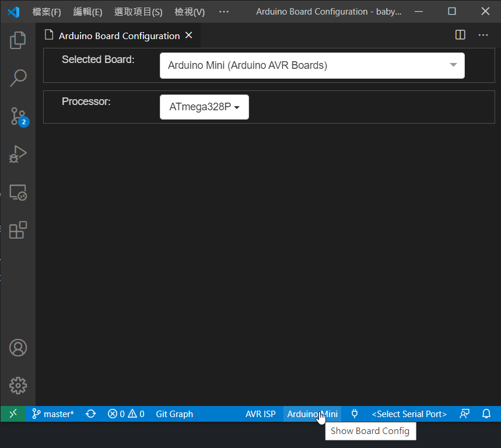
Task: Click the serial port plug icon
Action: tap(355, 414)
